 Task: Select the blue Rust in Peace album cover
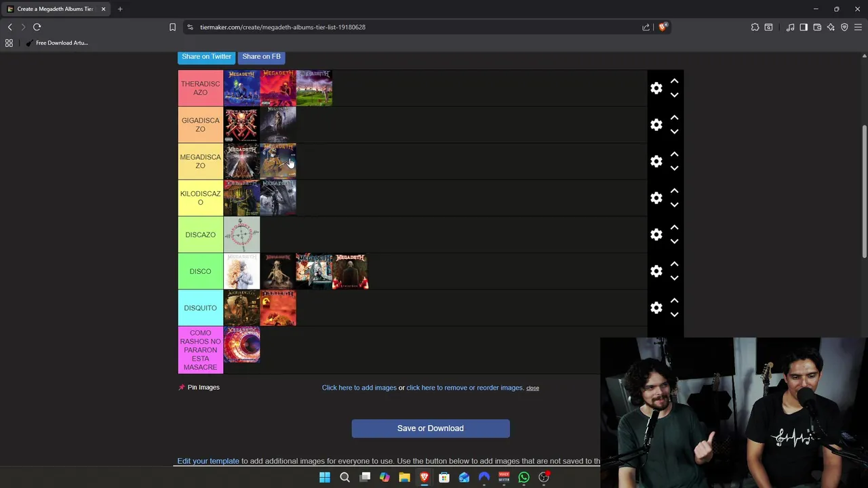tap(241, 88)
